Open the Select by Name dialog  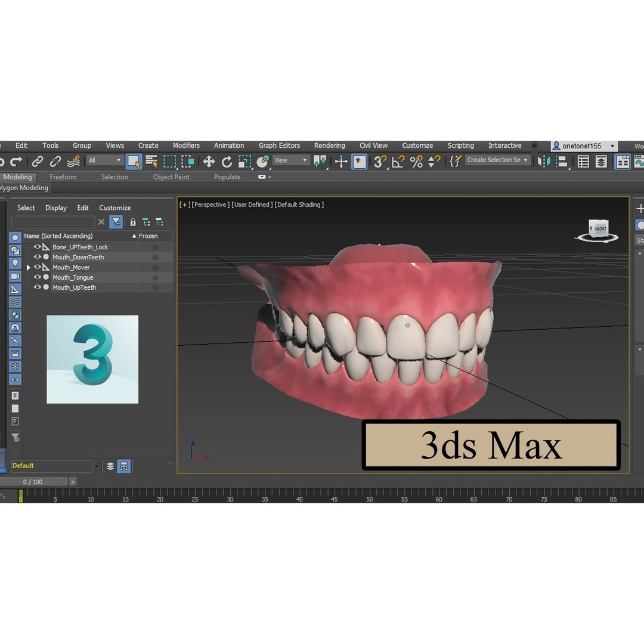[x=151, y=162]
